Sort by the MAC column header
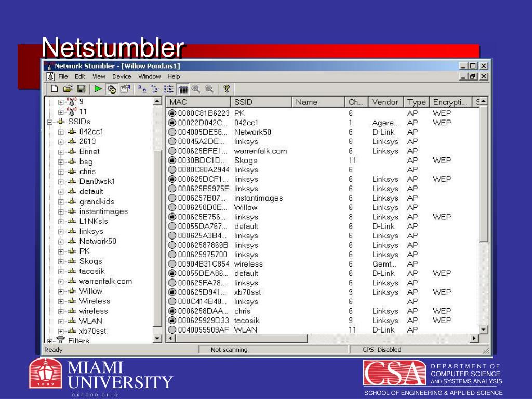Viewport: 532px width, 399px height. 198,102
